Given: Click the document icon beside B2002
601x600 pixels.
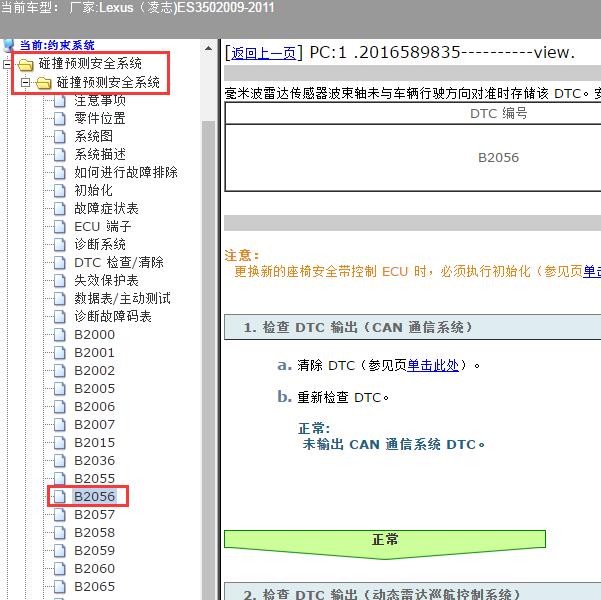Looking at the screenshot, I should tap(59, 370).
